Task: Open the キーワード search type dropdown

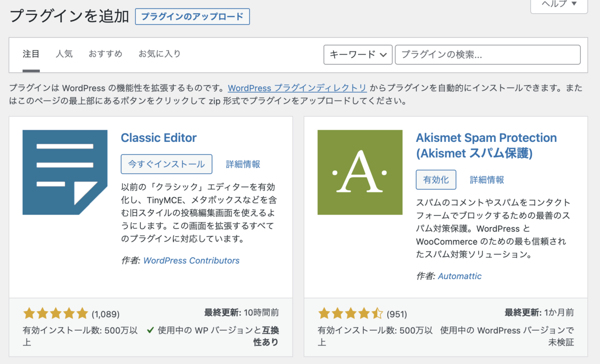Action: coord(358,55)
